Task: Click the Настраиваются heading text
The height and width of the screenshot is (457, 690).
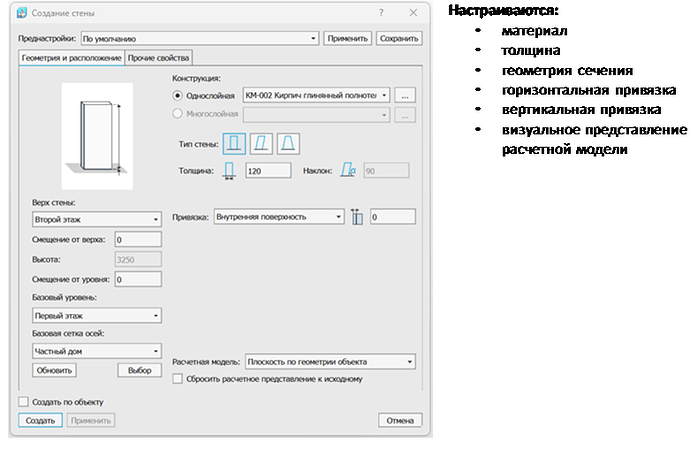Action: pos(503,11)
